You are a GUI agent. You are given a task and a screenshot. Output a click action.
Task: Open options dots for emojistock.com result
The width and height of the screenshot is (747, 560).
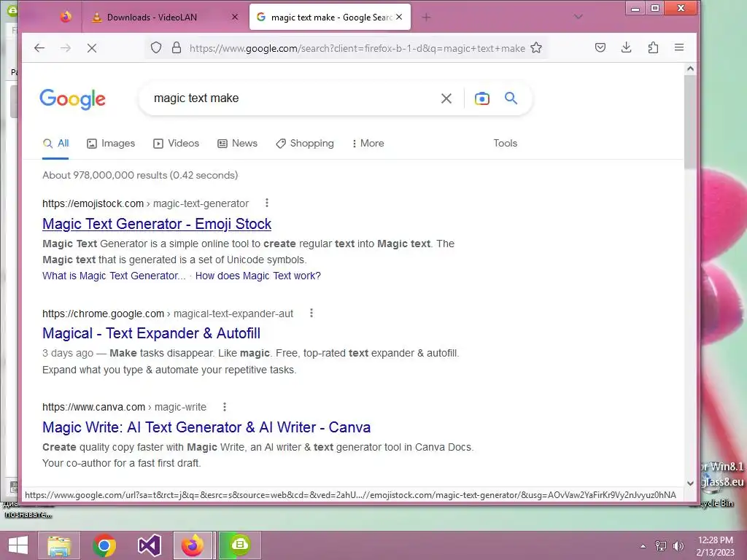267,203
